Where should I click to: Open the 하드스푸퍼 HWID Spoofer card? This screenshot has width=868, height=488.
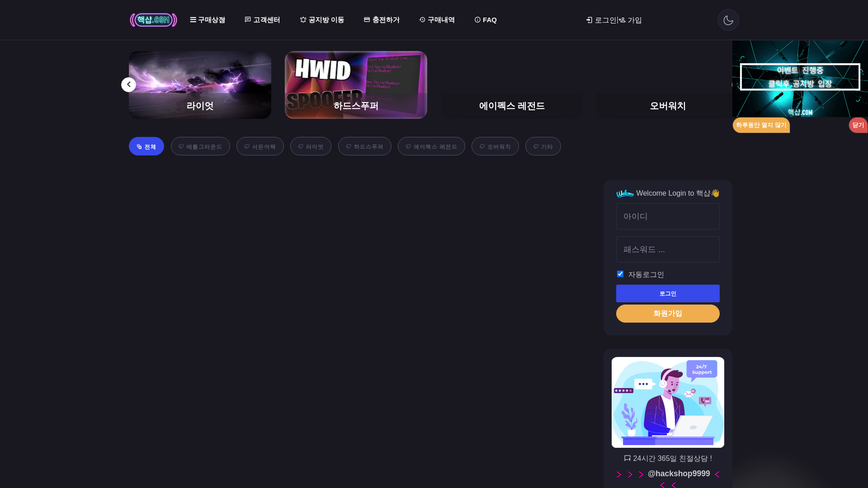(356, 85)
